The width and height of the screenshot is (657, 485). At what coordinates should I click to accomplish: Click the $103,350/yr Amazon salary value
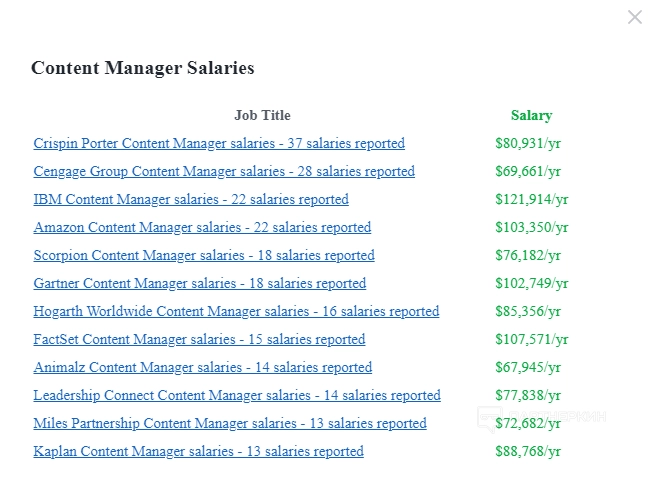[531, 228]
